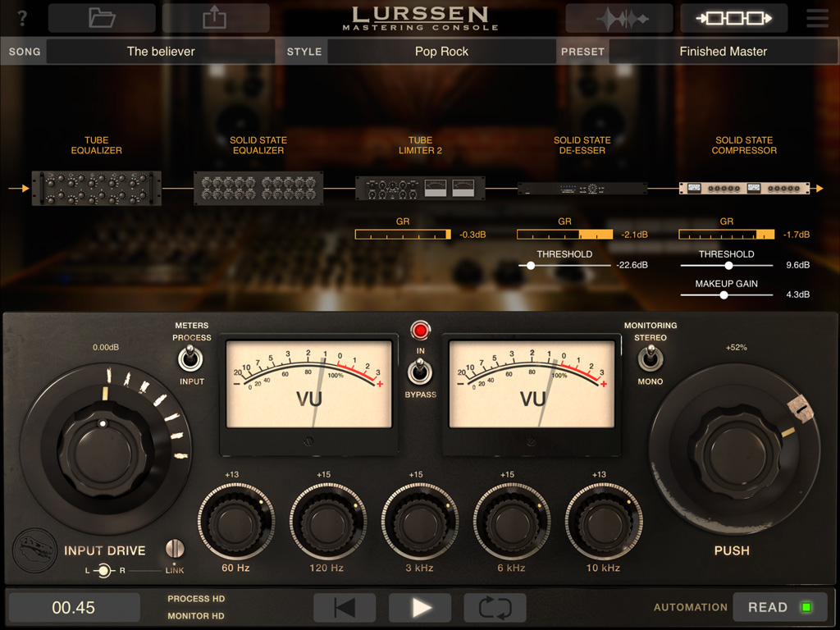840x630 pixels.
Task: Click the READ automation button
Action: point(779,607)
